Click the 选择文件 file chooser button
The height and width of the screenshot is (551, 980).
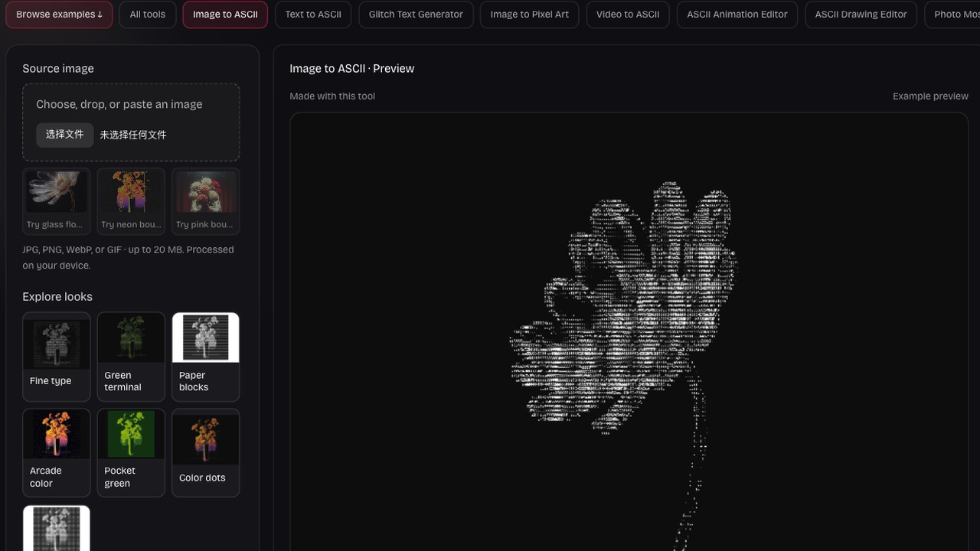pos(65,135)
